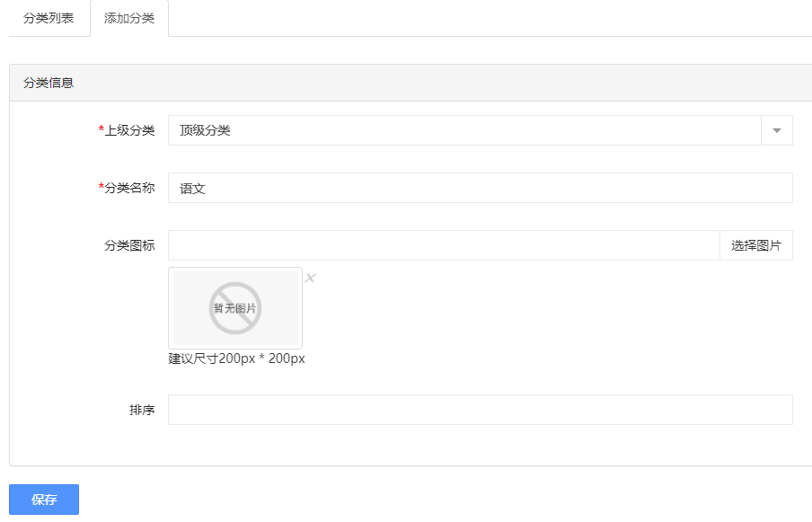Click the 暂无图片 placeholder thumbnail

coord(235,308)
